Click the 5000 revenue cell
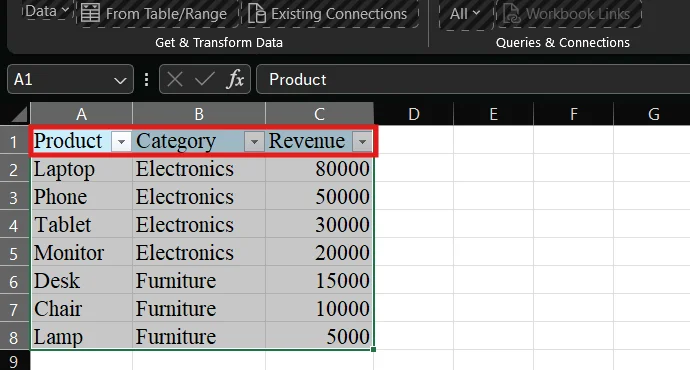The image size is (690, 370). [x=319, y=337]
